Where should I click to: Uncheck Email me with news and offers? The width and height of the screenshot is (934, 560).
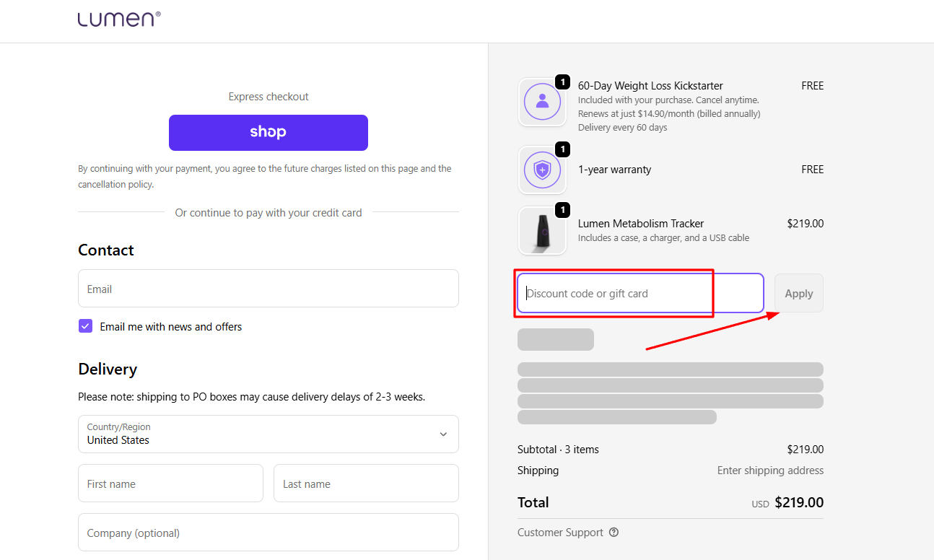click(x=85, y=325)
